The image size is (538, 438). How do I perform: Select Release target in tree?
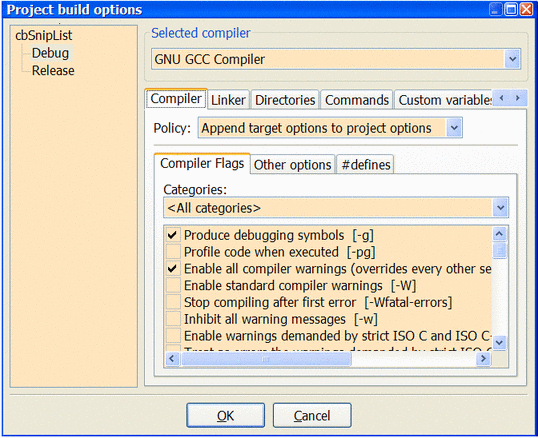(x=53, y=71)
